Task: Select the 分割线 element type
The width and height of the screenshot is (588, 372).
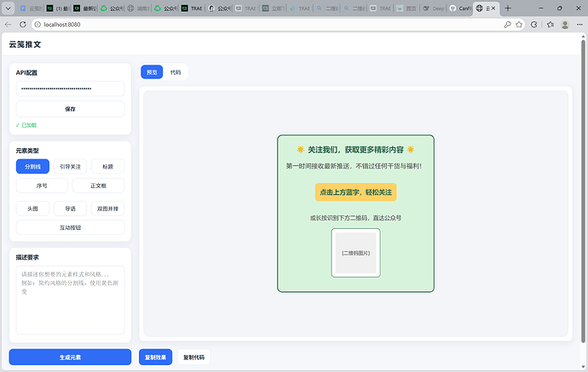Action: point(32,167)
